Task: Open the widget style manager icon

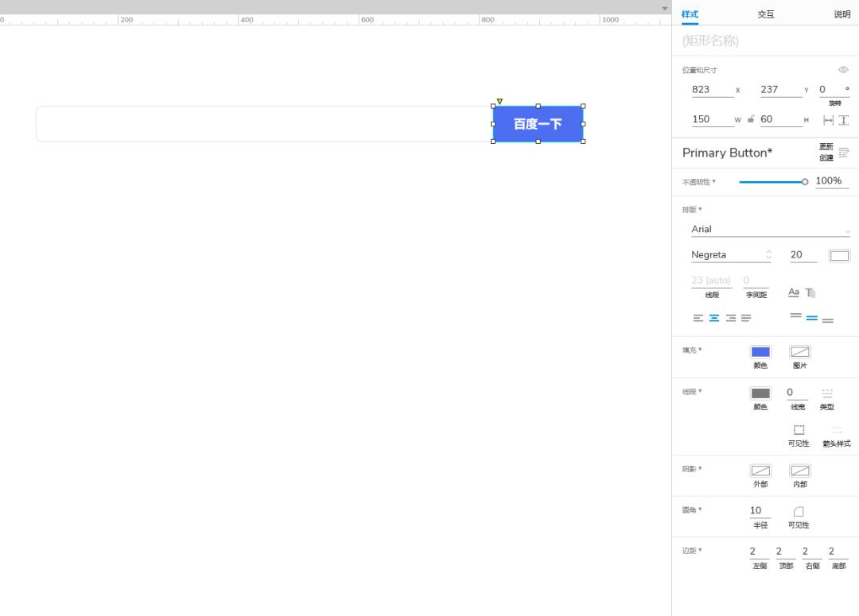Action: pos(844,153)
